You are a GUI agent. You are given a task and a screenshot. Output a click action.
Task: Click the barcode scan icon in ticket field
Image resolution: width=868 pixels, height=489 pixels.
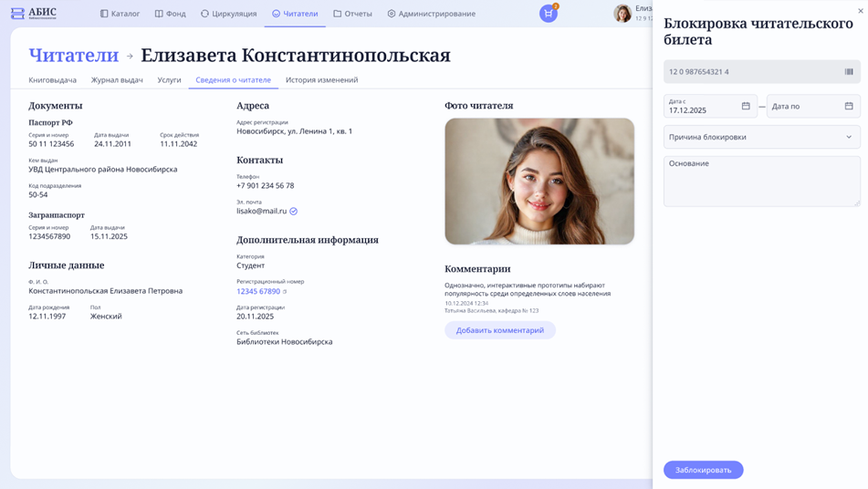tap(849, 71)
